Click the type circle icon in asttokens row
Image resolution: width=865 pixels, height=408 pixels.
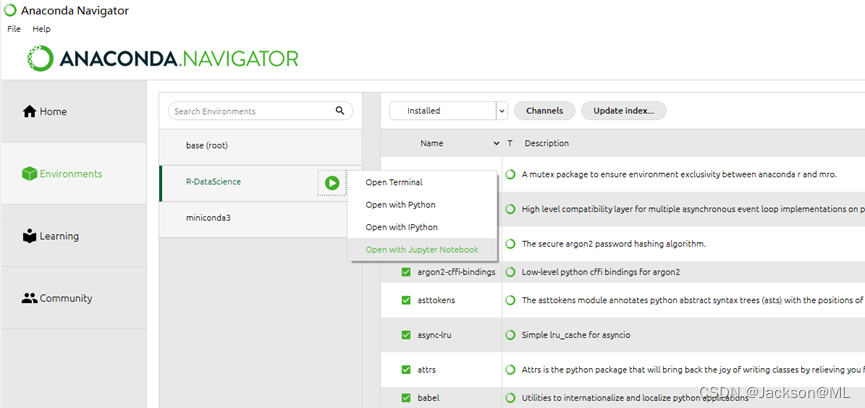pos(510,300)
